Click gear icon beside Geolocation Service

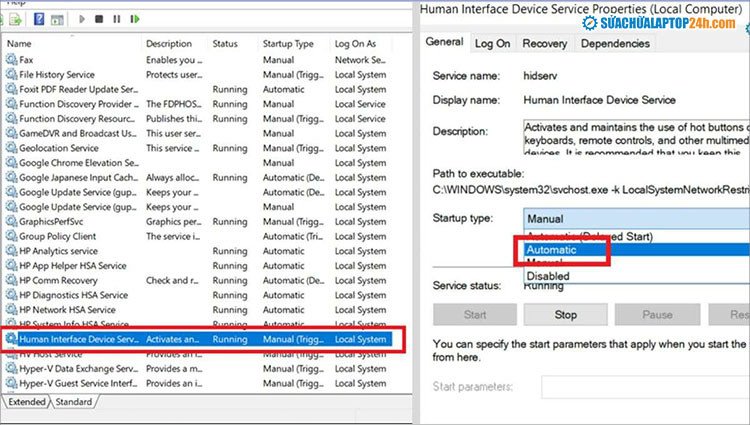[11, 148]
